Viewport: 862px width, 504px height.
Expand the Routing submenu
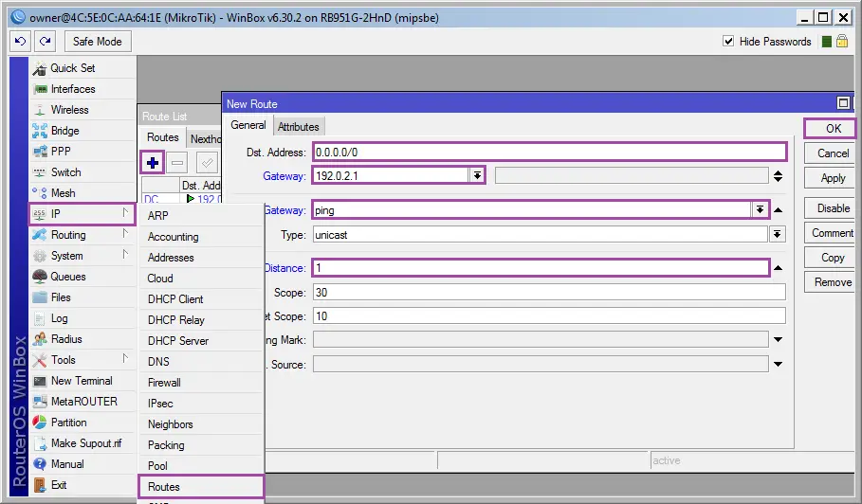[x=83, y=235]
